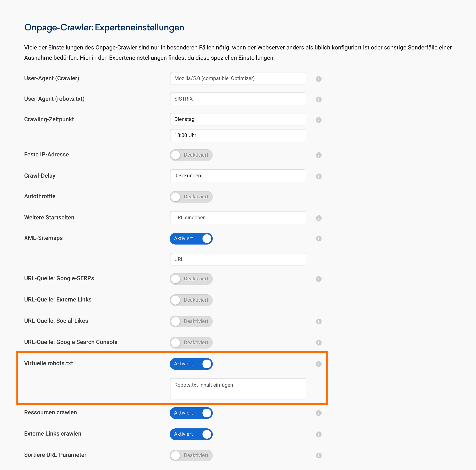Click info icon beside XML-Sitemaps
This screenshot has width=476, height=470.
tap(319, 239)
